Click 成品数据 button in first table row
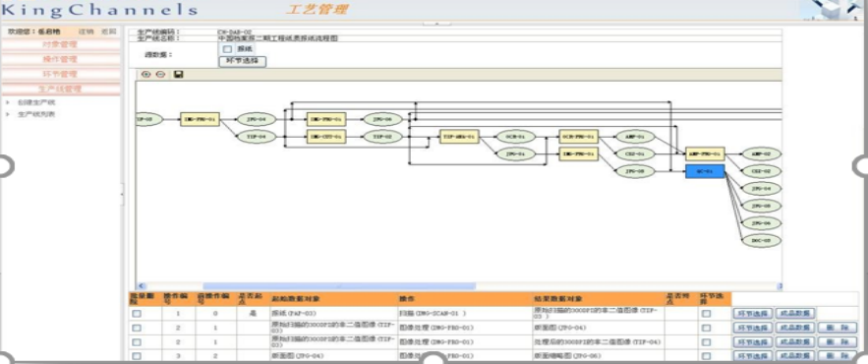Viewport: 868px width, 364px height. point(795,314)
